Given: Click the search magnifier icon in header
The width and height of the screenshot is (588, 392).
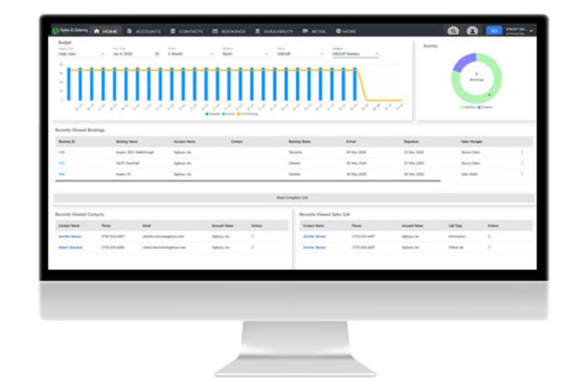Looking at the screenshot, I should pyautogui.click(x=453, y=31).
